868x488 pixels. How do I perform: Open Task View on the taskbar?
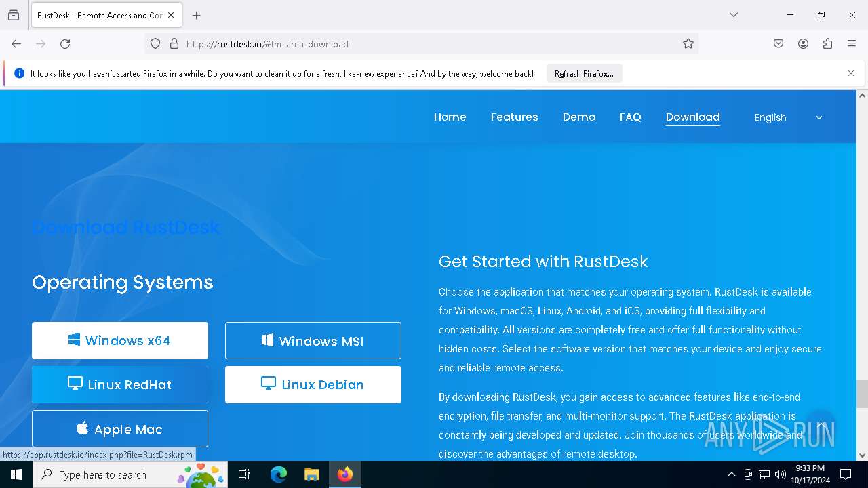pos(244,474)
